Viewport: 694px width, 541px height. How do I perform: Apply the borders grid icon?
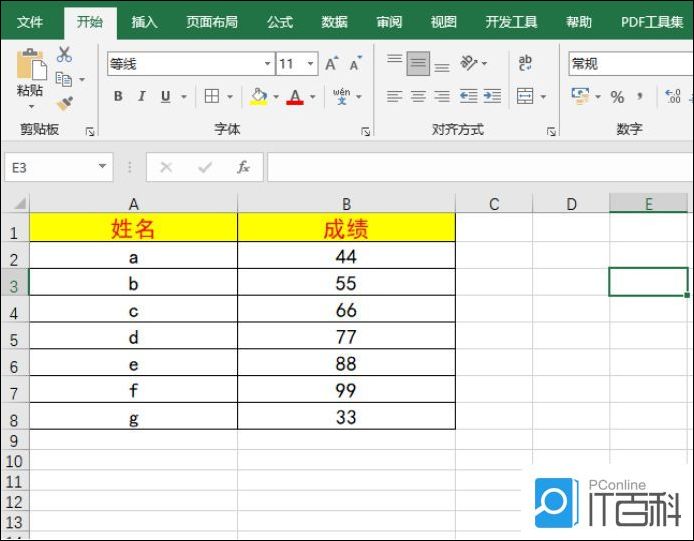[212, 96]
